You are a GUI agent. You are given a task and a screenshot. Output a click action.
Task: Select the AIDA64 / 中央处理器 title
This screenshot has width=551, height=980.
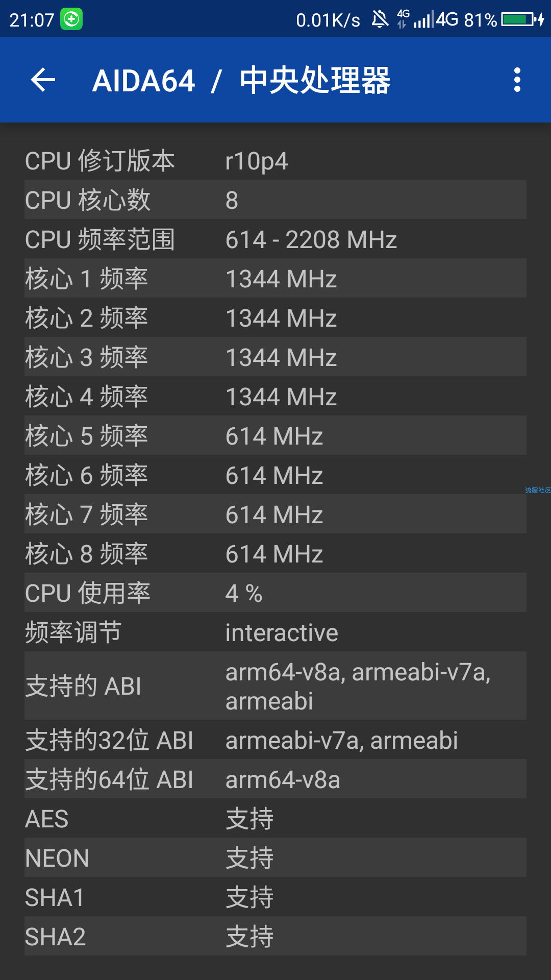coord(241,80)
